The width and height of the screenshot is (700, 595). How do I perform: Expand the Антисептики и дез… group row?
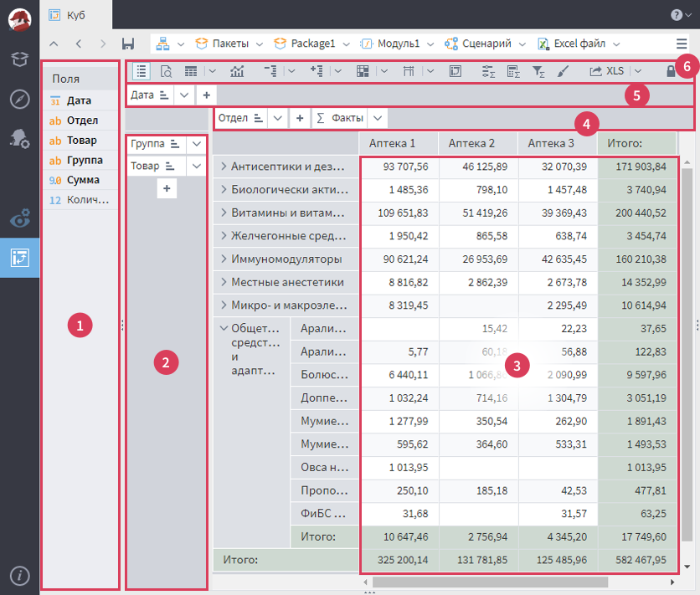coord(224,167)
